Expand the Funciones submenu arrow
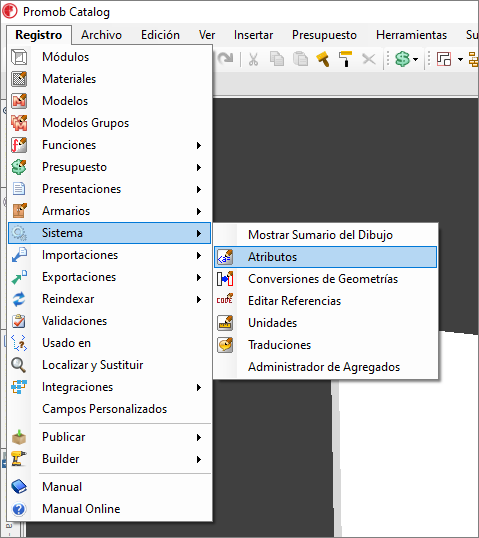 tap(199, 145)
